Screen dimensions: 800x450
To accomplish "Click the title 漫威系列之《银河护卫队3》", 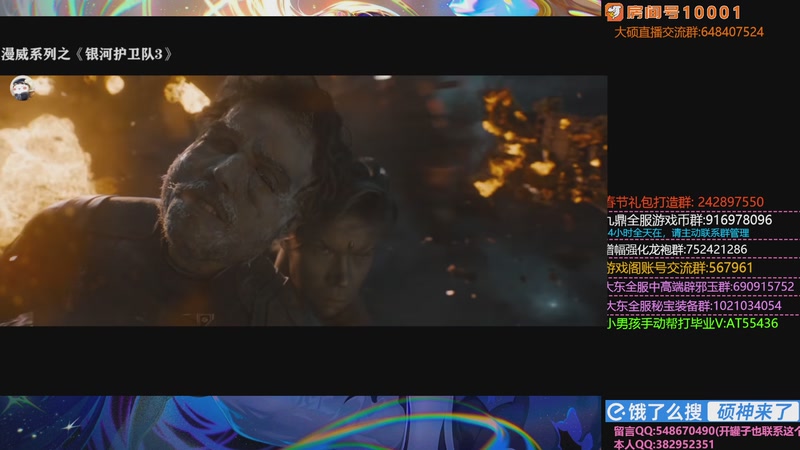I will coord(87,54).
